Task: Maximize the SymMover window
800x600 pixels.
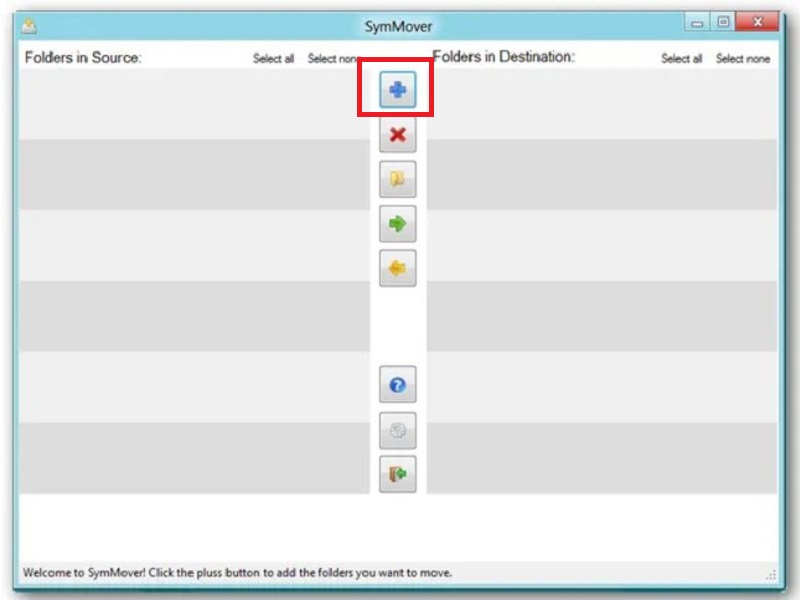Action: [x=723, y=23]
